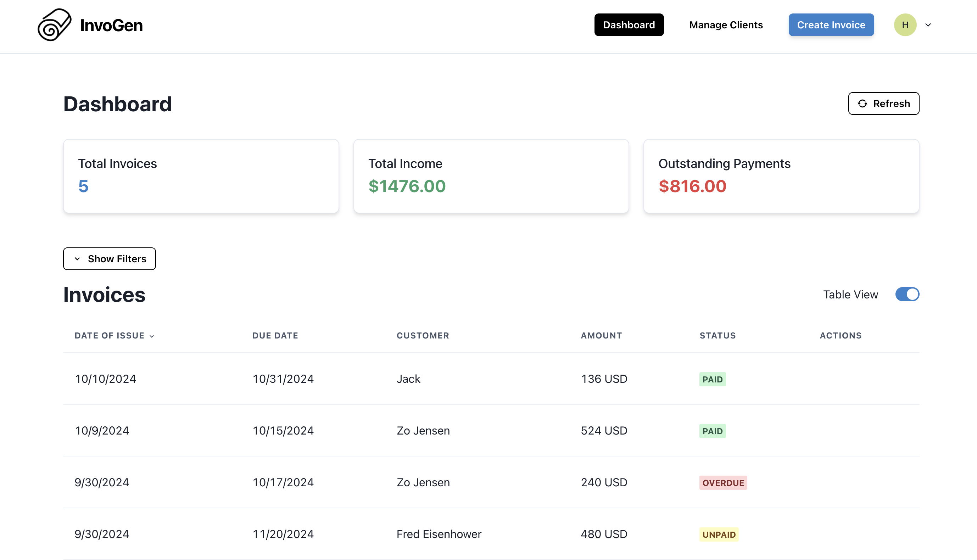Click the OVERDUE badge on Zo Jensen's 240 USD invoice
Image resolution: width=977 pixels, height=560 pixels.
tap(723, 482)
